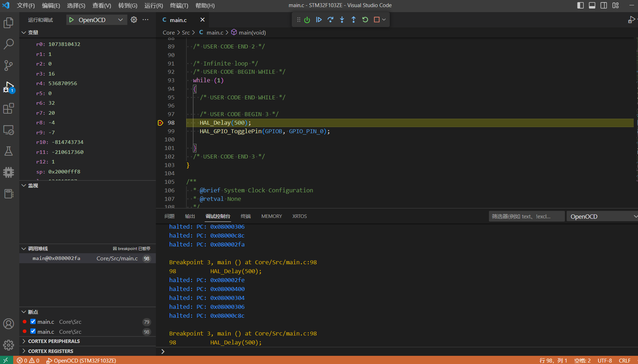
Task: Switch to the 终端 panel tab
Action: [x=246, y=216]
